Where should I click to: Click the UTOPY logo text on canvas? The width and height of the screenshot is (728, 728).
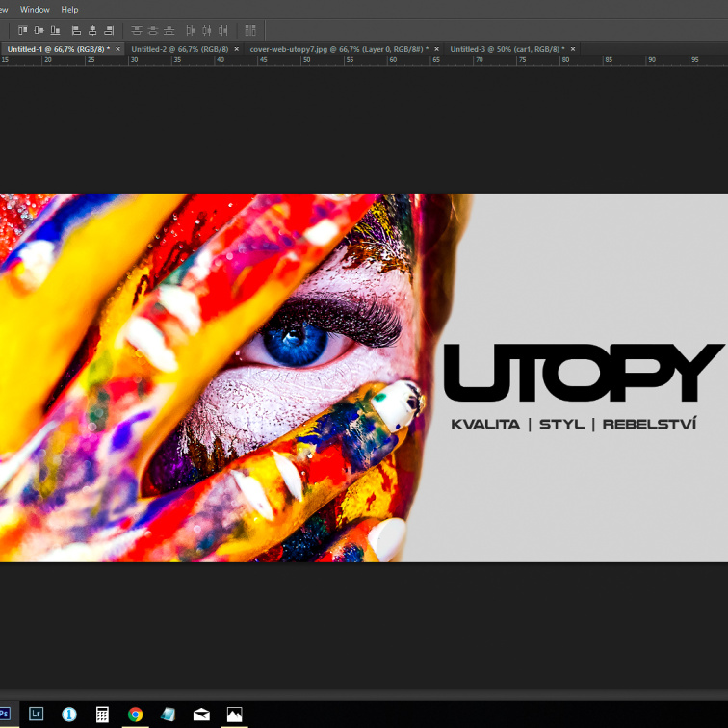[x=583, y=374]
